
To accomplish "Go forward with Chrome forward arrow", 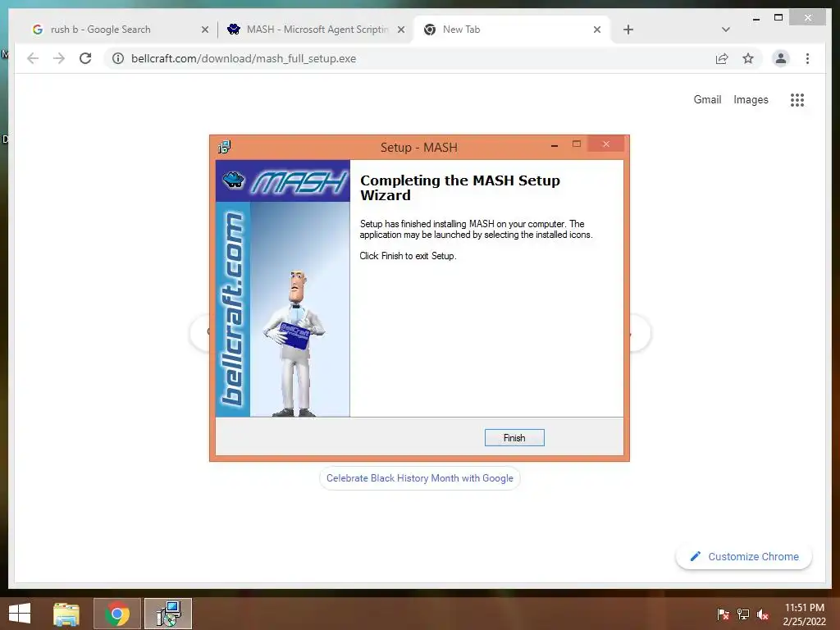I will pos(59,58).
